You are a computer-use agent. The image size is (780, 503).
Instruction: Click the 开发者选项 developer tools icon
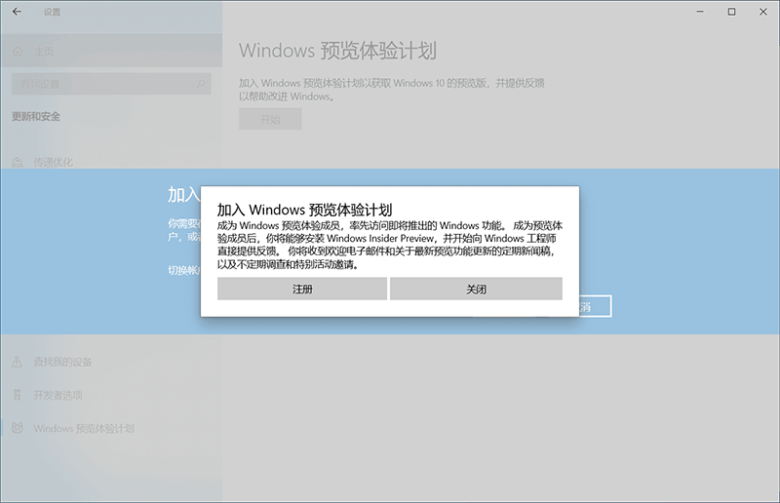pyautogui.click(x=17, y=395)
